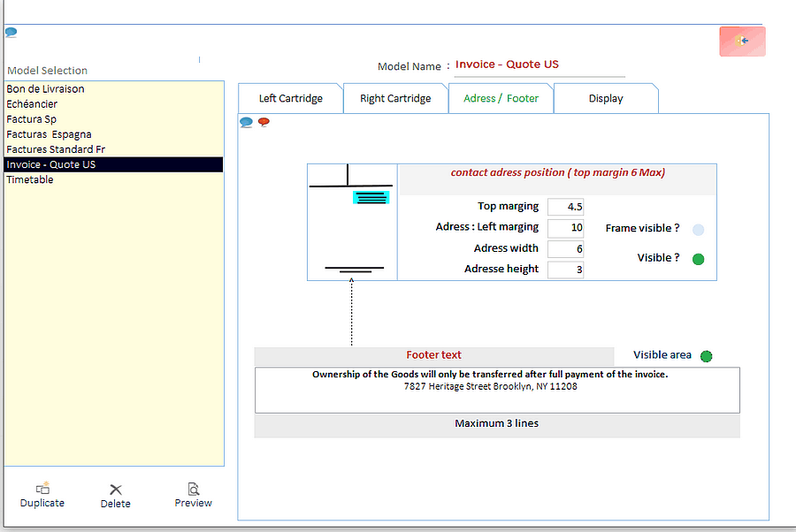Toggle the footer Visible area green indicator
Image resolution: width=796 pixels, height=532 pixels.
click(x=706, y=356)
